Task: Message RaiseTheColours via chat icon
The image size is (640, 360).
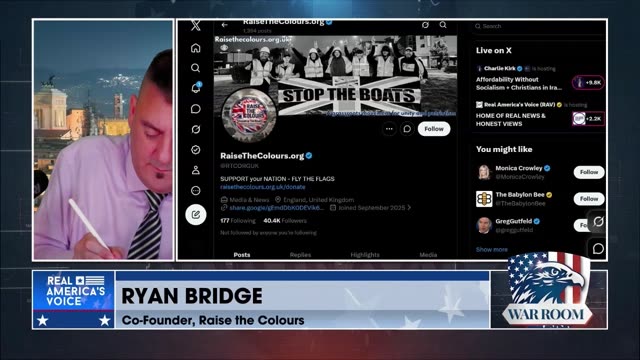Action: (x=407, y=129)
